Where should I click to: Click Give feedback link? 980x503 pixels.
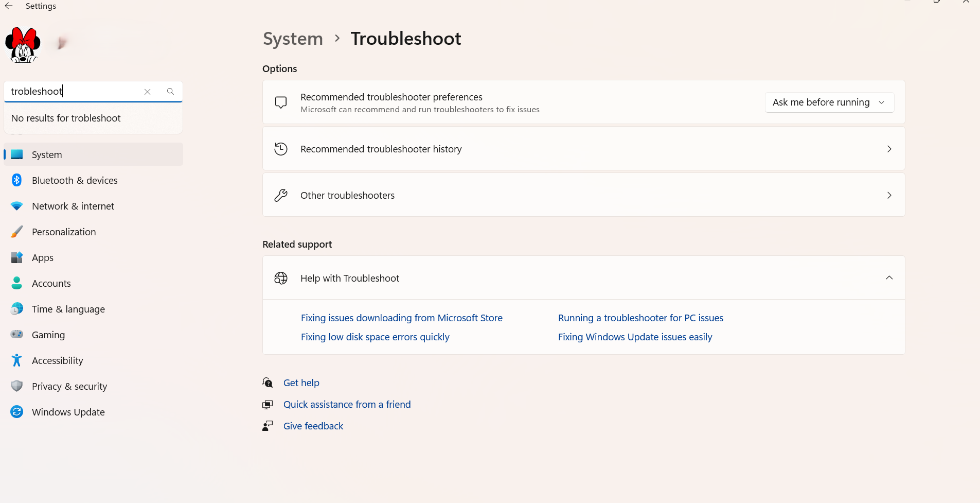313,426
